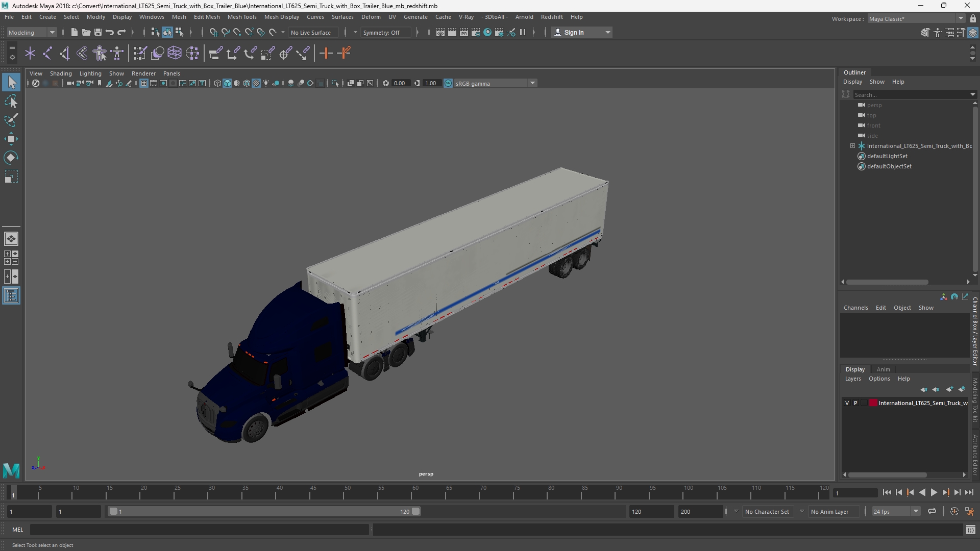The image size is (980, 551).
Task: Open the sRGB gamma view transform dropdown
Action: tap(495, 83)
